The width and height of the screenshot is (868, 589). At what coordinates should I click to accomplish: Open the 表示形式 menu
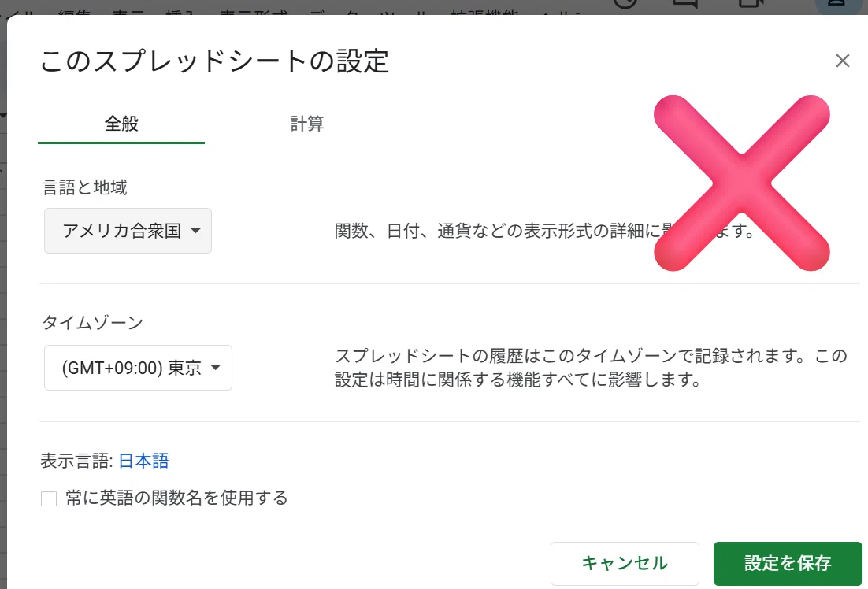click(x=254, y=12)
